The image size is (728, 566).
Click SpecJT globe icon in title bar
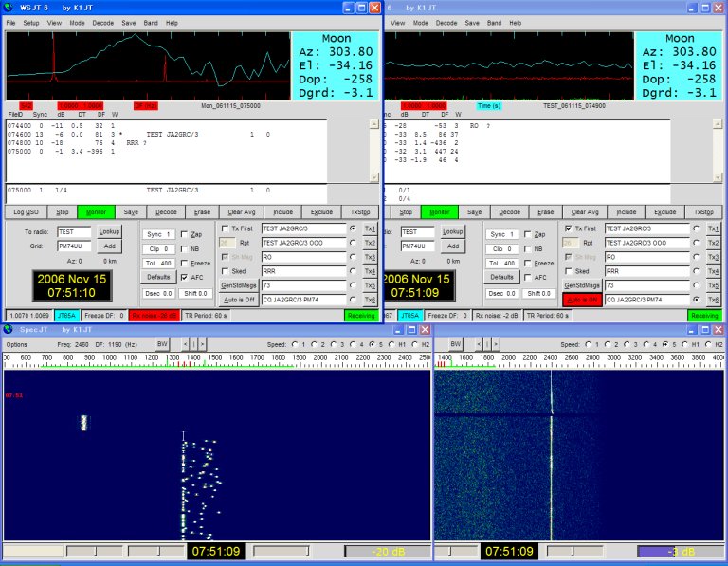(x=8, y=329)
